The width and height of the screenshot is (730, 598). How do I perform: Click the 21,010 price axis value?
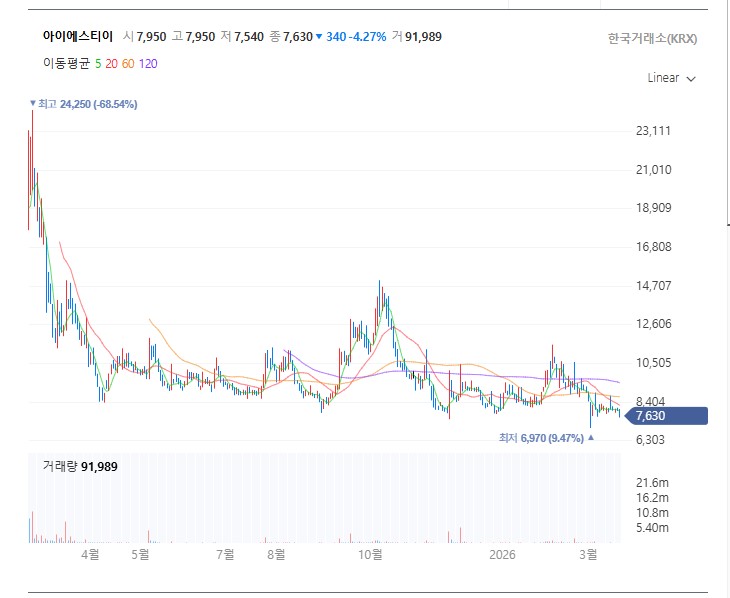[654, 170]
